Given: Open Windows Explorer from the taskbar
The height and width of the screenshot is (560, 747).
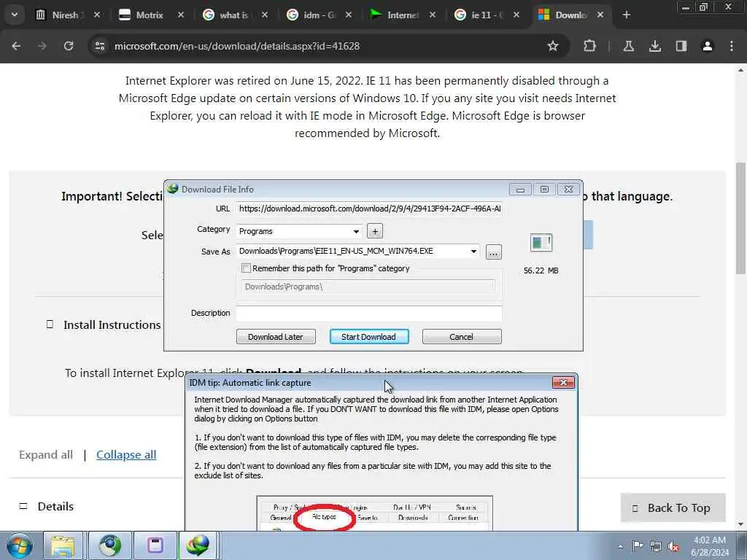Looking at the screenshot, I should coord(63,545).
